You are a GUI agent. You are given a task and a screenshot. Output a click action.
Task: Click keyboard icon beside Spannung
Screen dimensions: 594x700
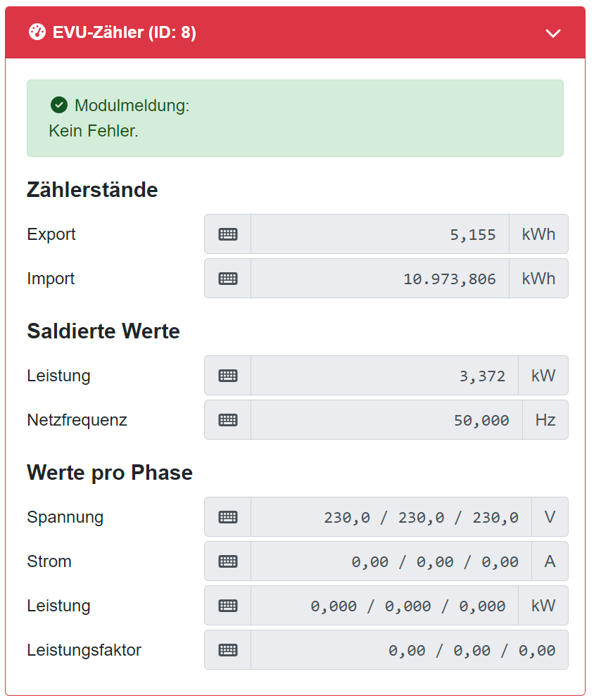[x=228, y=517]
